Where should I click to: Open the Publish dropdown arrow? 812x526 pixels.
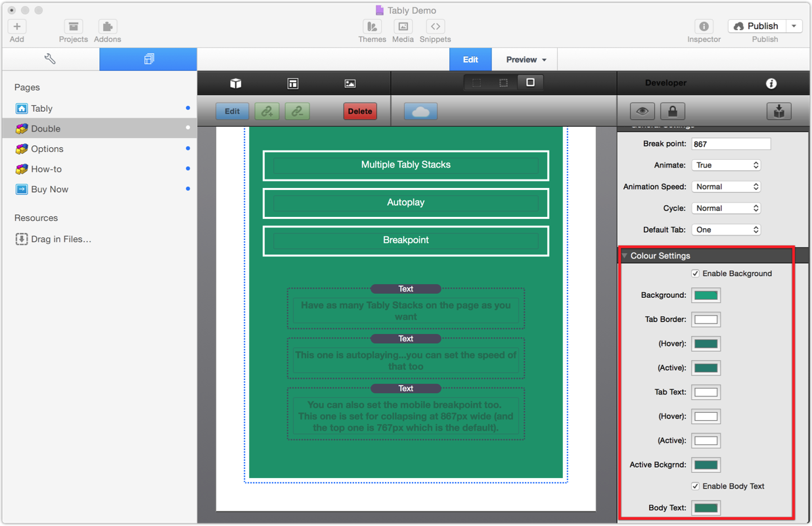point(794,26)
